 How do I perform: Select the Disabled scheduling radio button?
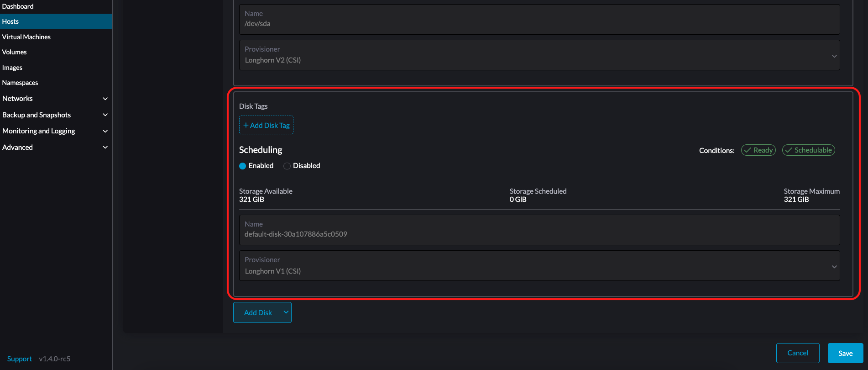[287, 166]
